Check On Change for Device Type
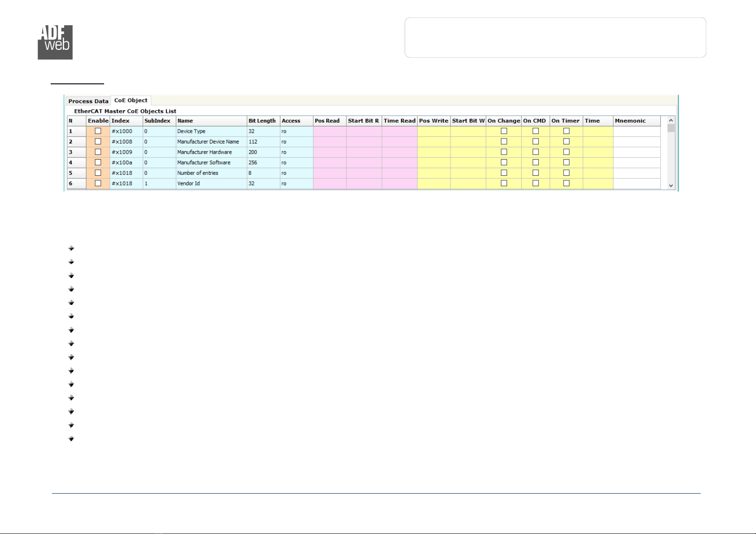Viewport: 756px width, 534px height. click(504, 131)
